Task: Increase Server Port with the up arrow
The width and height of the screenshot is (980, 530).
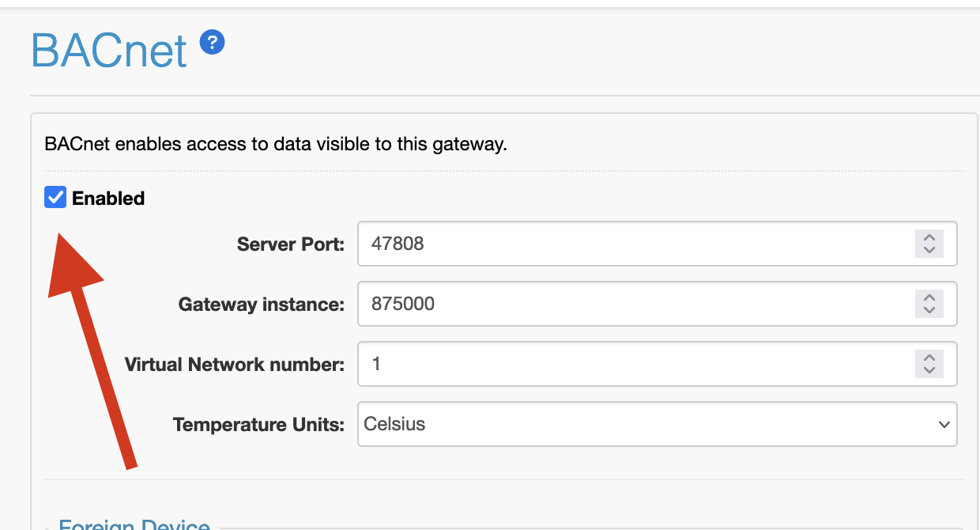Action: (x=929, y=237)
